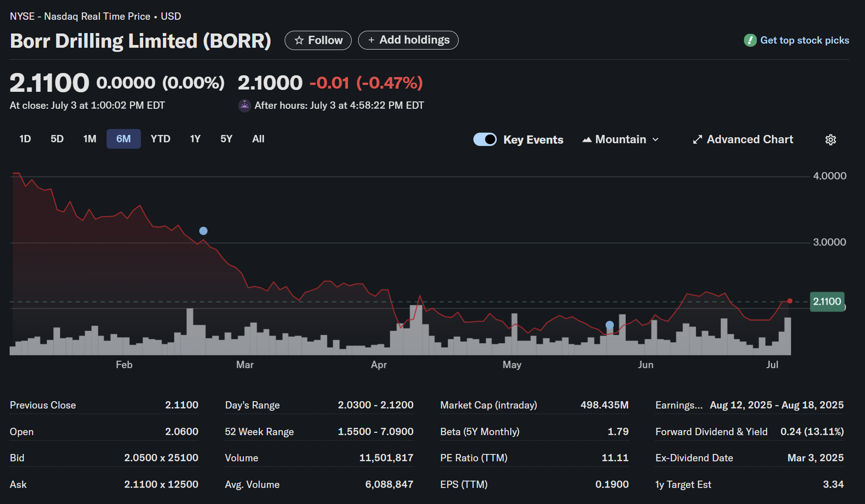865x504 pixels.
Task: Open Get top stock picks link
Action: (x=804, y=40)
